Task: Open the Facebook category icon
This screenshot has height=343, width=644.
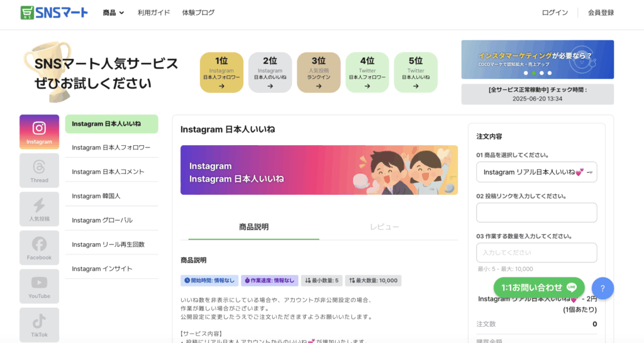Action: 40,248
